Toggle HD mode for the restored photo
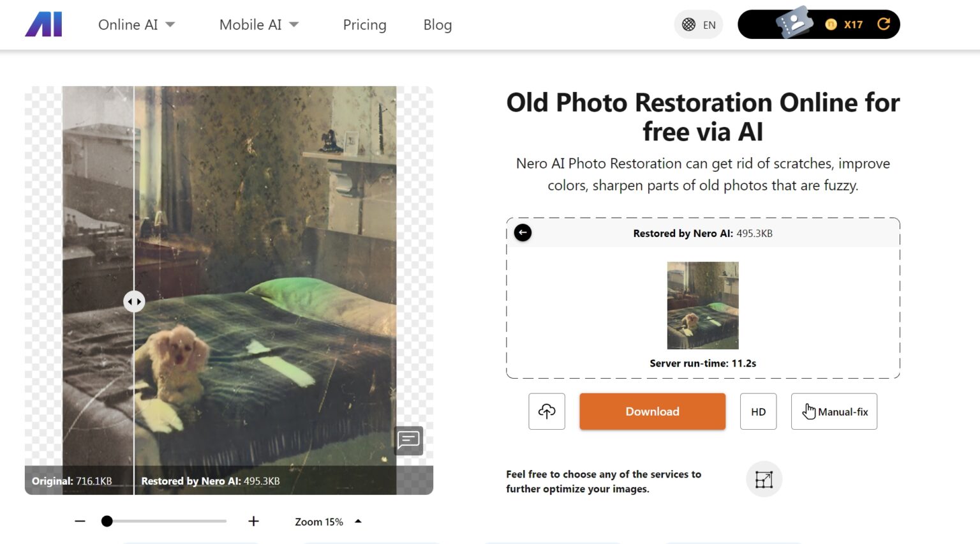Image resolution: width=980 pixels, height=544 pixels. click(758, 411)
